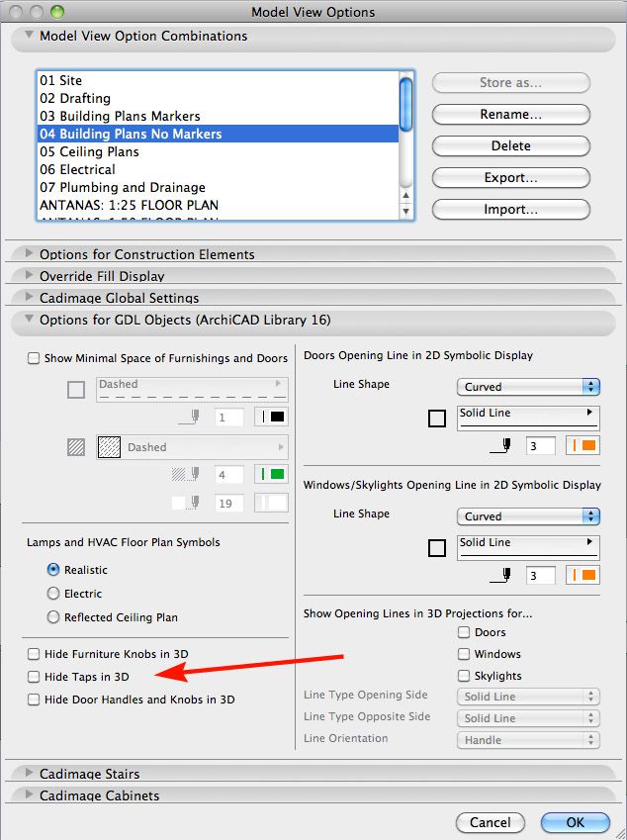Open Line Type Opposite Side dropdown
627x840 pixels.
(x=528, y=718)
